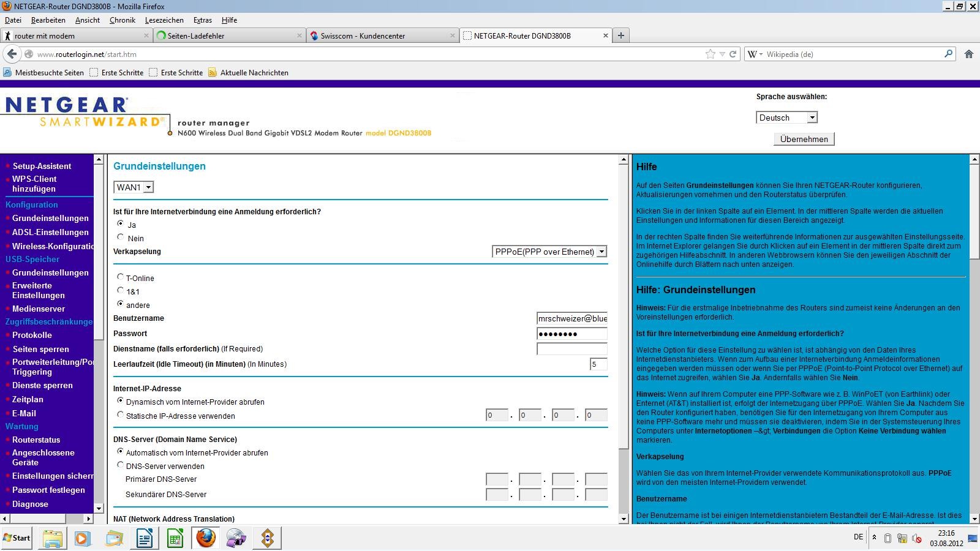This screenshot has height=551, width=980.
Task: Click the Übernehmen button
Action: (x=804, y=139)
